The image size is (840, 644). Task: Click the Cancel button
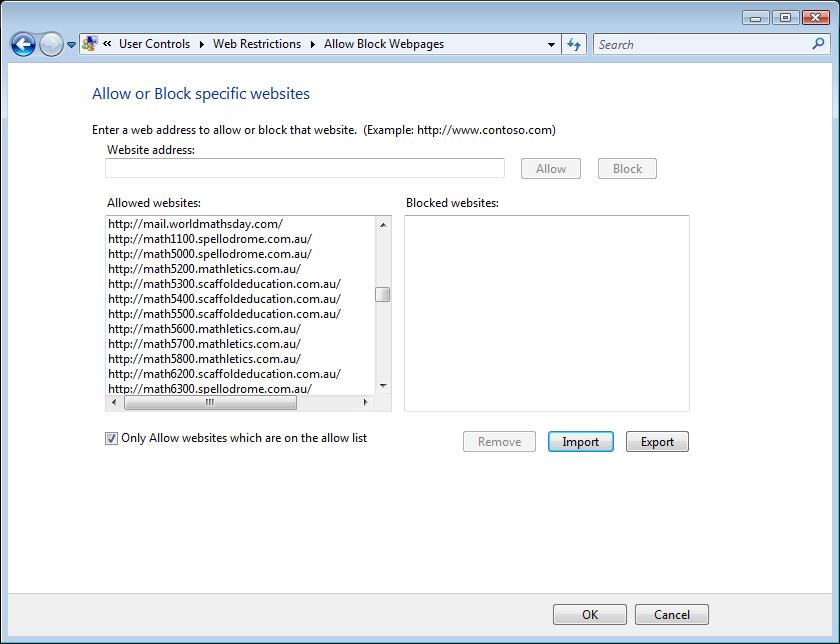[x=672, y=615]
